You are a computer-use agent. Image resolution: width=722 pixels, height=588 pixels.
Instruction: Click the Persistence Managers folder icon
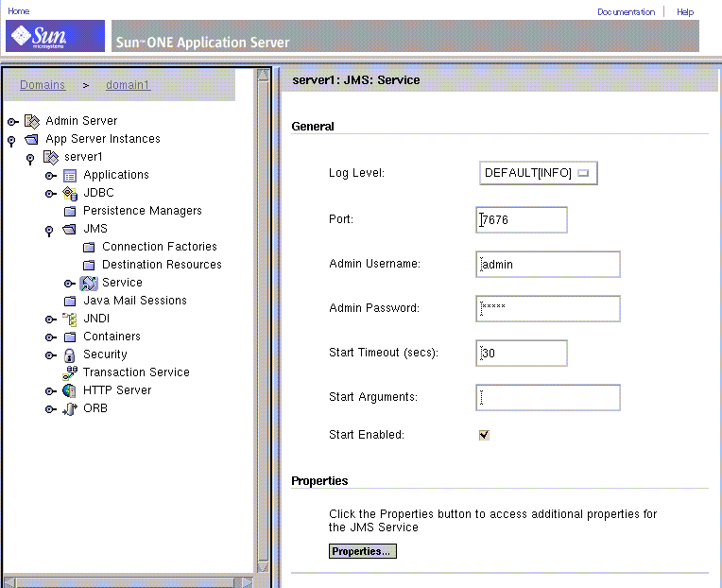[70, 212]
